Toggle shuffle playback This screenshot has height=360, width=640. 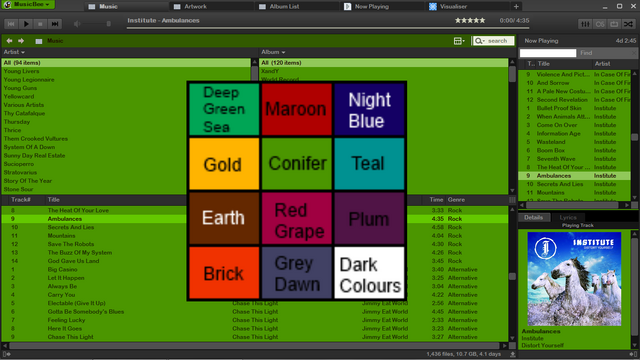click(628, 24)
